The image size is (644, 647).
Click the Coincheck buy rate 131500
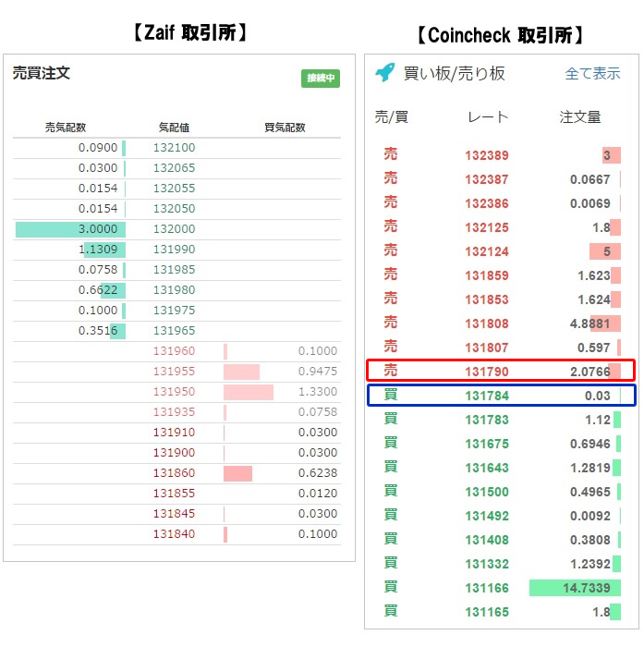(487, 492)
